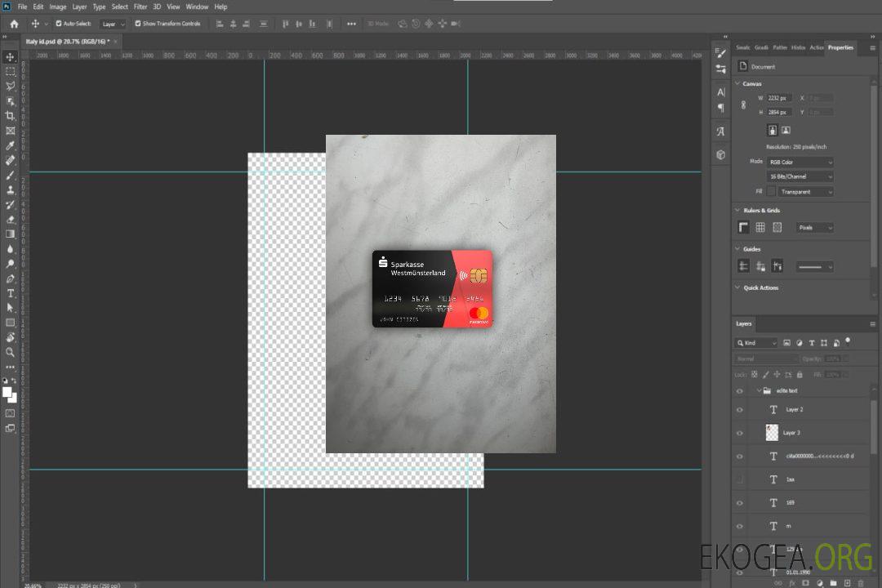
Task: Open the 3D panel cube icon
Action: [x=720, y=154]
